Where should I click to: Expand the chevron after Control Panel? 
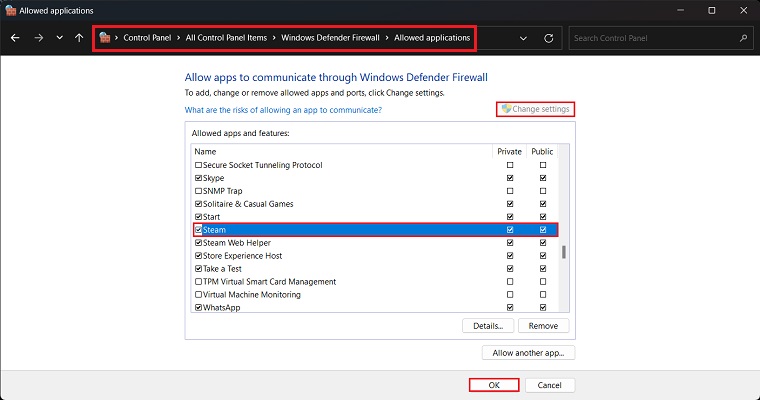tap(179, 38)
